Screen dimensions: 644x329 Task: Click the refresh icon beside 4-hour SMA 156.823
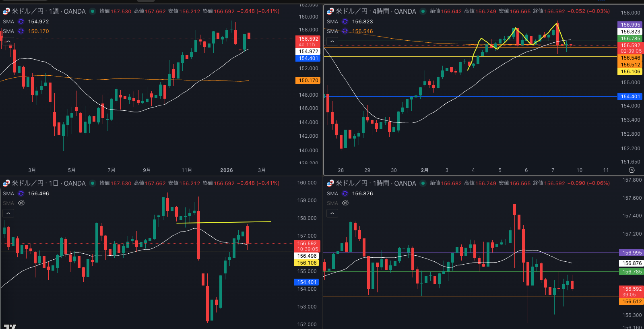345,21
